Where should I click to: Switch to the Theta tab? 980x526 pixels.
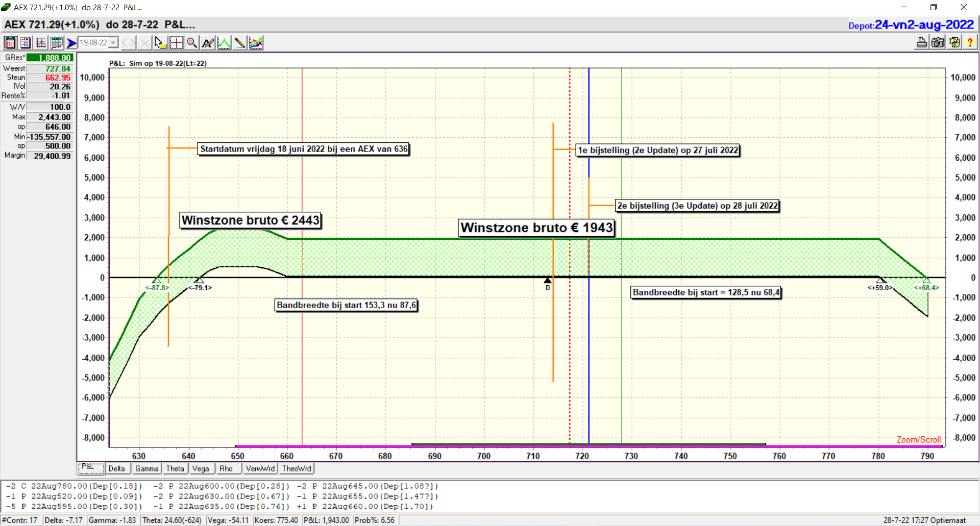pos(175,468)
